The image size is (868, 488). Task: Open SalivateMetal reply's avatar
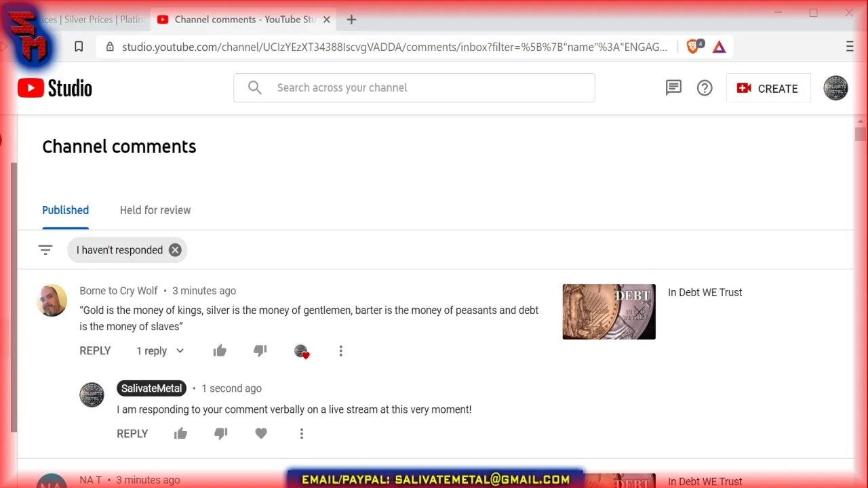coord(92,394)
